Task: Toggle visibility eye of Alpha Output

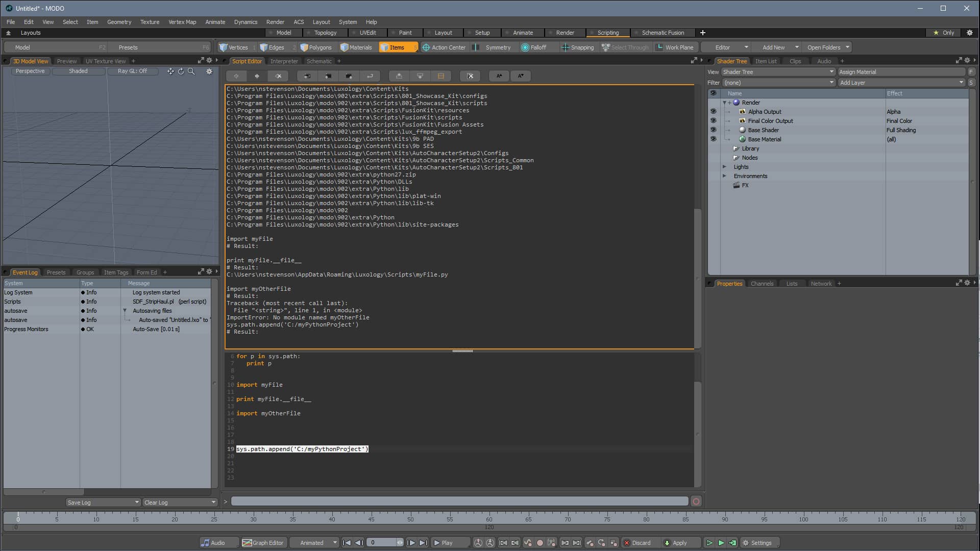Action: (713, 112)
